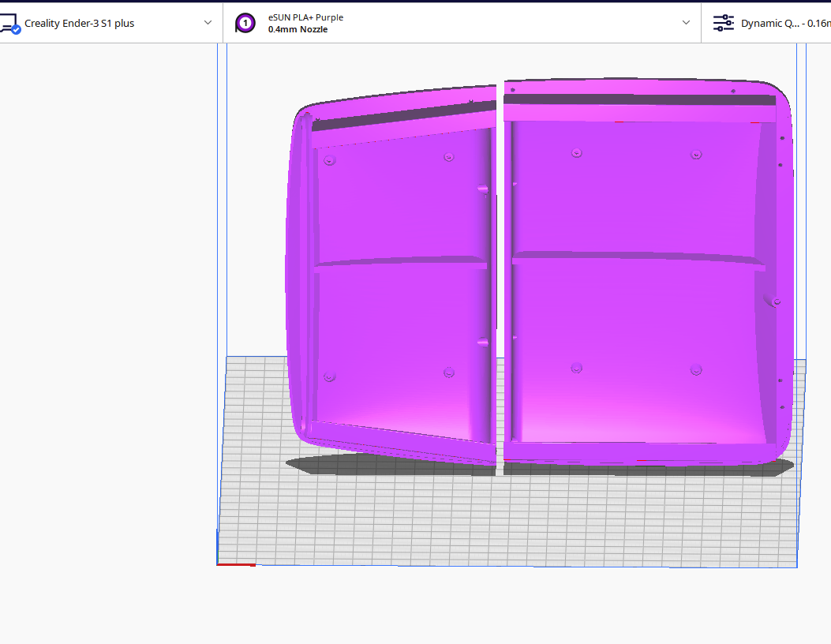Click the 0.4mm Nozzle label
831x644 pixels.
(298, 30)
